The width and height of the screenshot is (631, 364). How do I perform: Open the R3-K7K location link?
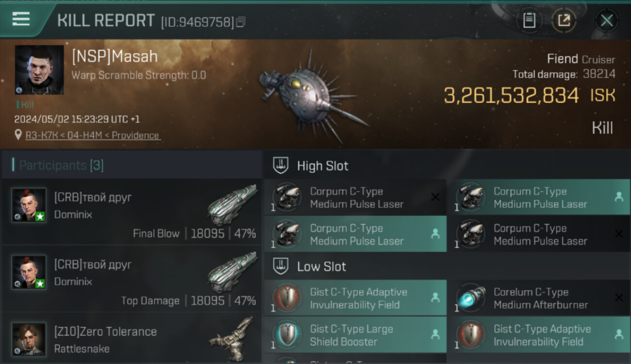(x=92, y=135)
